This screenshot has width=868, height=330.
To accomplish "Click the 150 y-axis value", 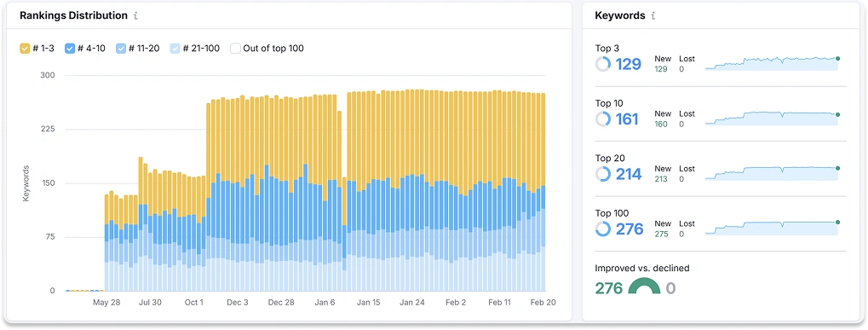I will 48,183.
